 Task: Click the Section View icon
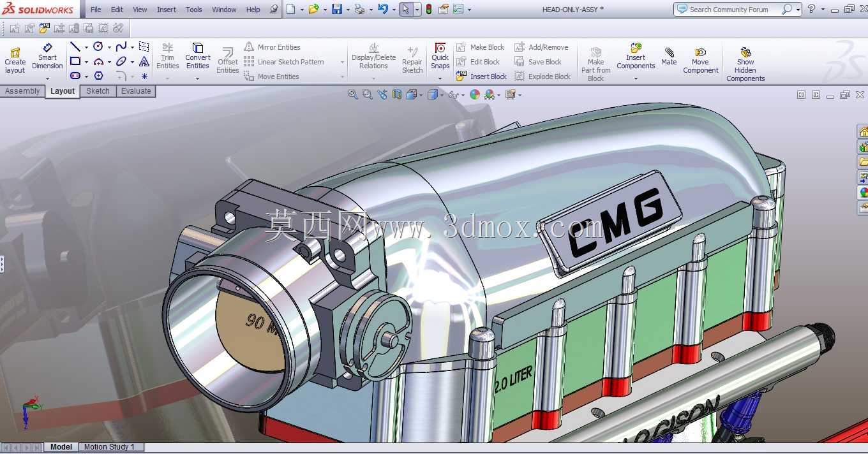pyautogui.click(x=397, y=94)
